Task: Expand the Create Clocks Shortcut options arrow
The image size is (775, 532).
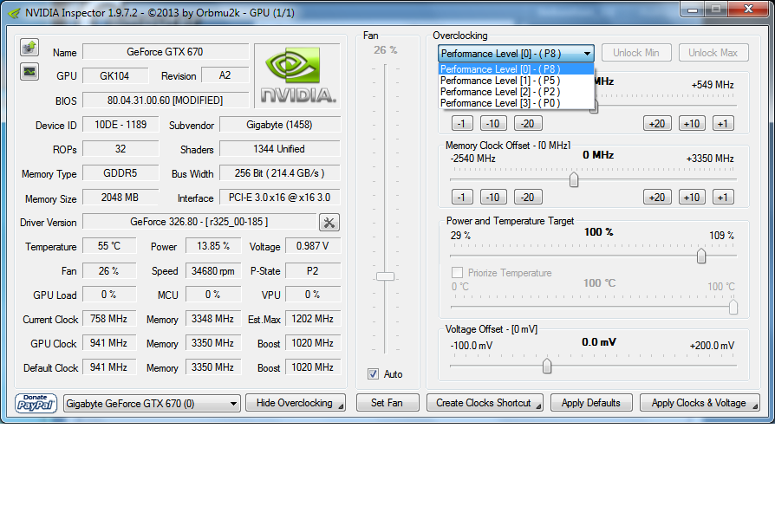Action: click(x=538, y=406)
